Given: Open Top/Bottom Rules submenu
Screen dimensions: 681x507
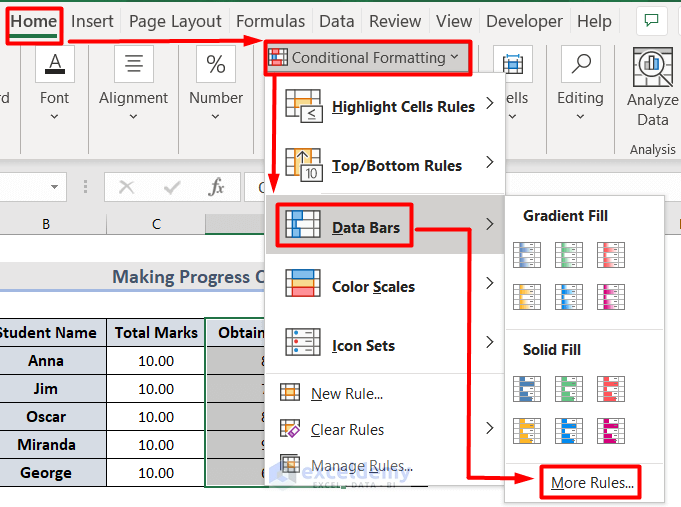Looking at the screenshot, I should 385,166.
